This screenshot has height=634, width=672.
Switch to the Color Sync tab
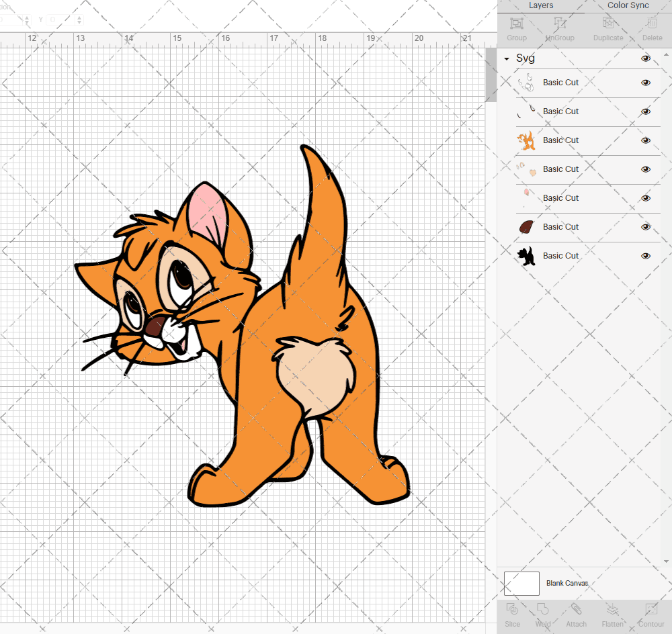point(628,5)
